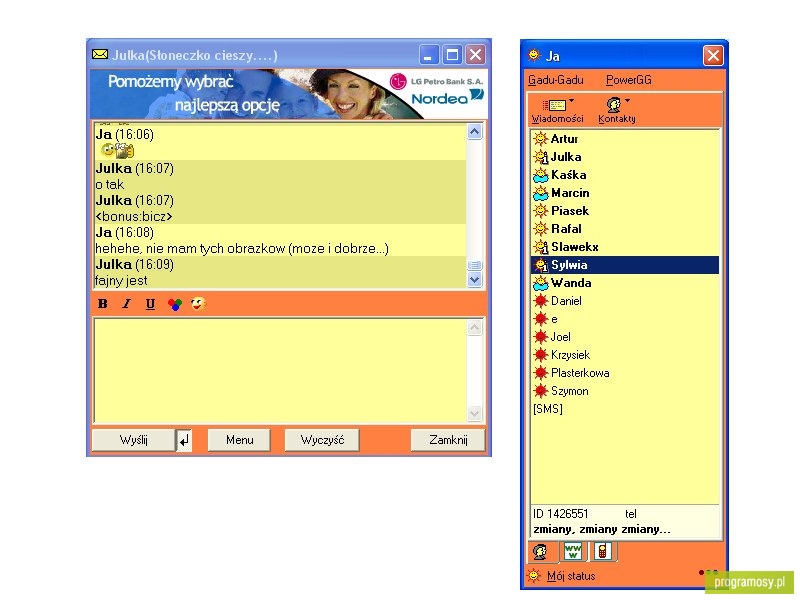Screen dimensions: 800x600
Task: Select contact Artur
Action: click(x=625, y=139)
